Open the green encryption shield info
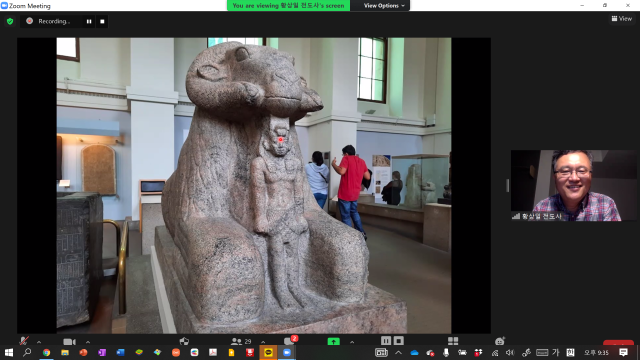 tap(10, 21)
